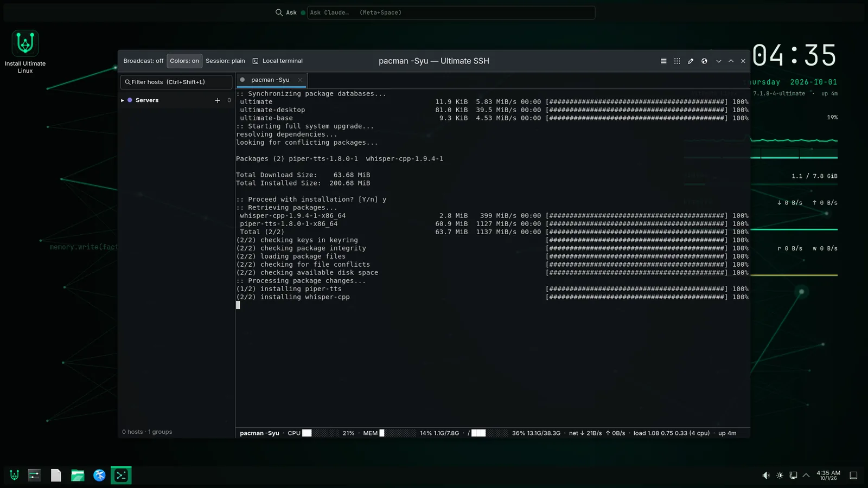Show the desktop with the corner tray button
This screenshot has height=488, width=868.
pyautogui.click(x=853, y=476)
